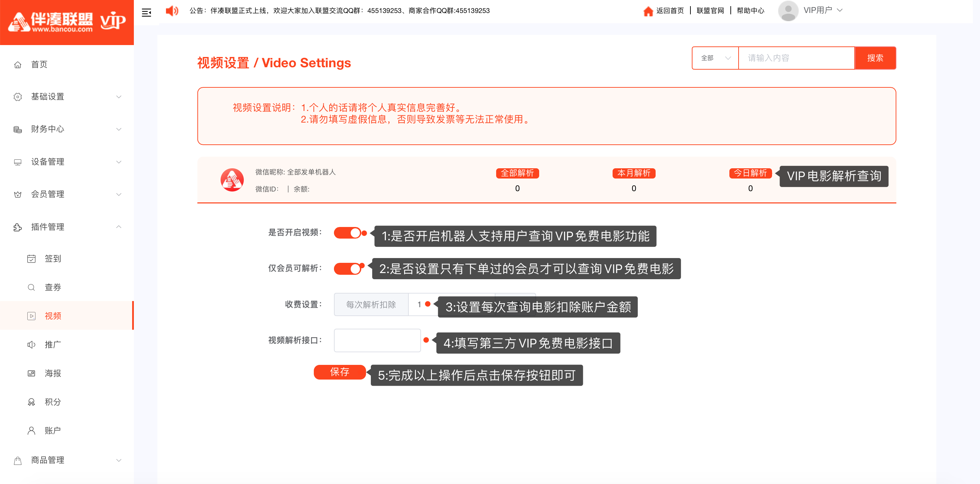
Task: Click the 微信昵称: 全部发单机器人 text
Action: click(x=295, y=172)
